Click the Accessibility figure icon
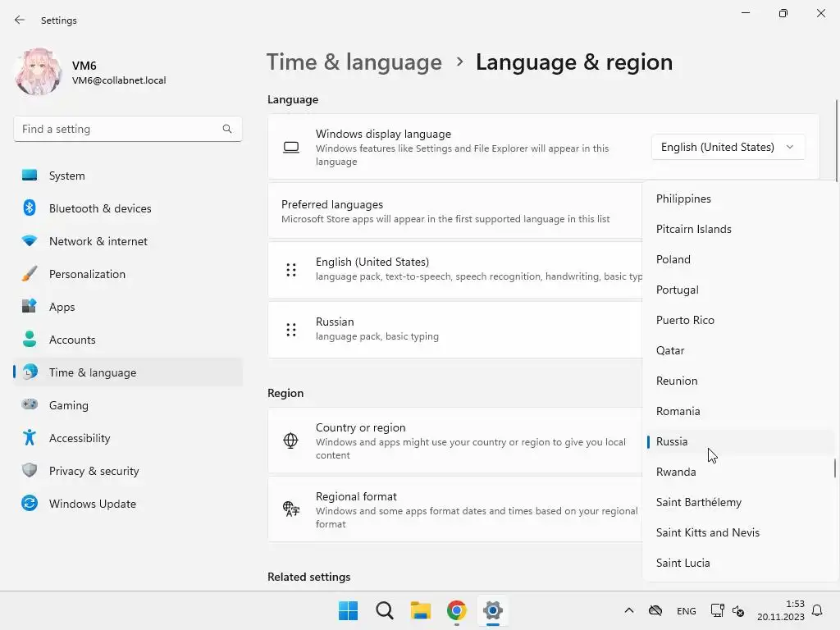This screenshot has width=840, height=630. [x=30, y=437]
